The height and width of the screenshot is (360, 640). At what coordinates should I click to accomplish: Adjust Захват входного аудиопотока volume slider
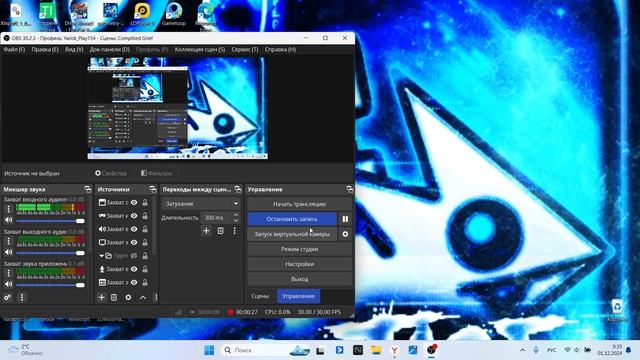50,221
